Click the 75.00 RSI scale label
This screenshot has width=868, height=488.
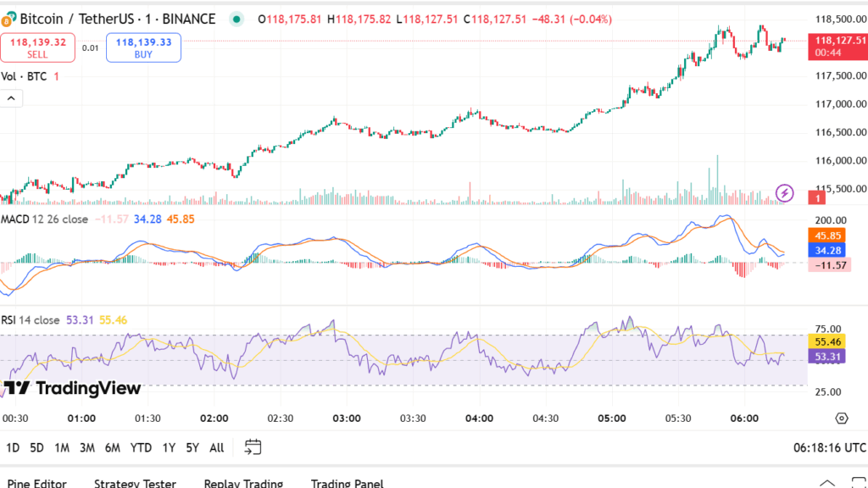point(828,329)
